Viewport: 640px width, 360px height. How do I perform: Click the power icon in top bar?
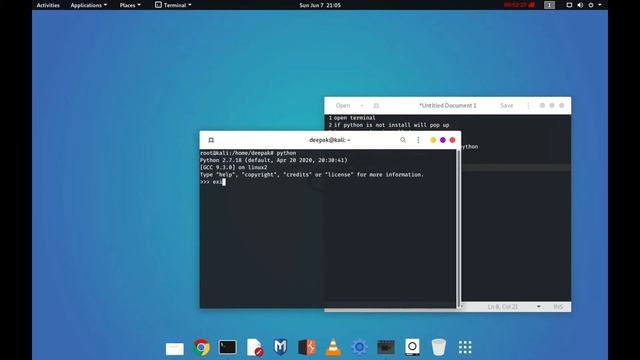pyautogui.click(x=591, y=5)
